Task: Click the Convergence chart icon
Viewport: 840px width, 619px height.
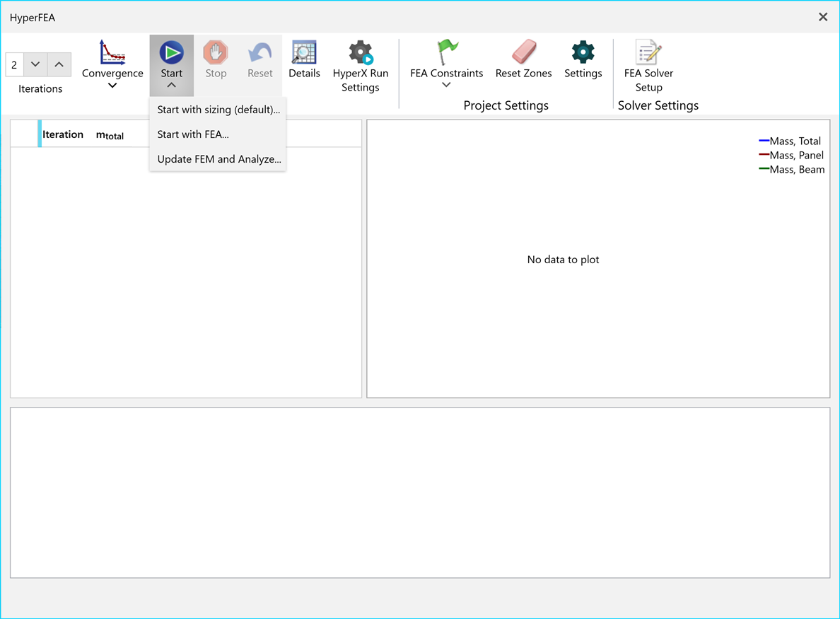Action: 112,52
